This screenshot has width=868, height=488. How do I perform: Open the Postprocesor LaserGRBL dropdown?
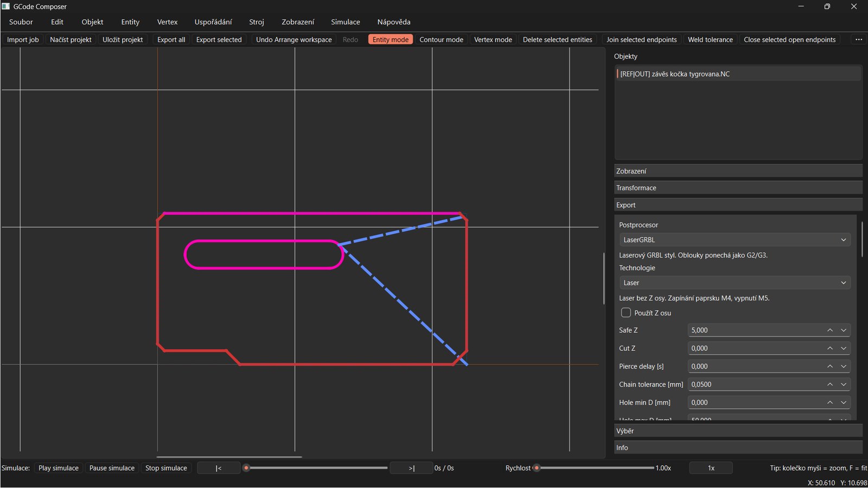click(x=735, y=240)
